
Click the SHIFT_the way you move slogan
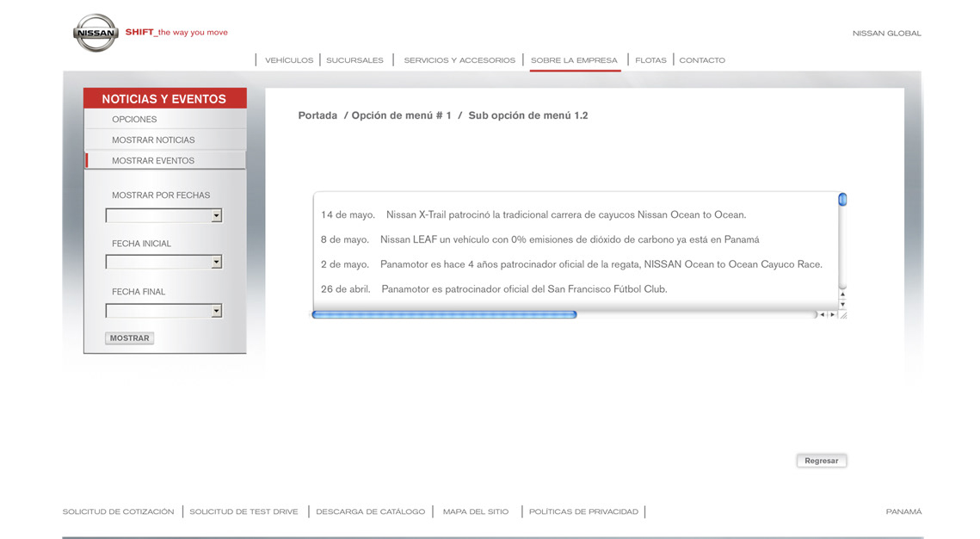click(x=176, y=32)
